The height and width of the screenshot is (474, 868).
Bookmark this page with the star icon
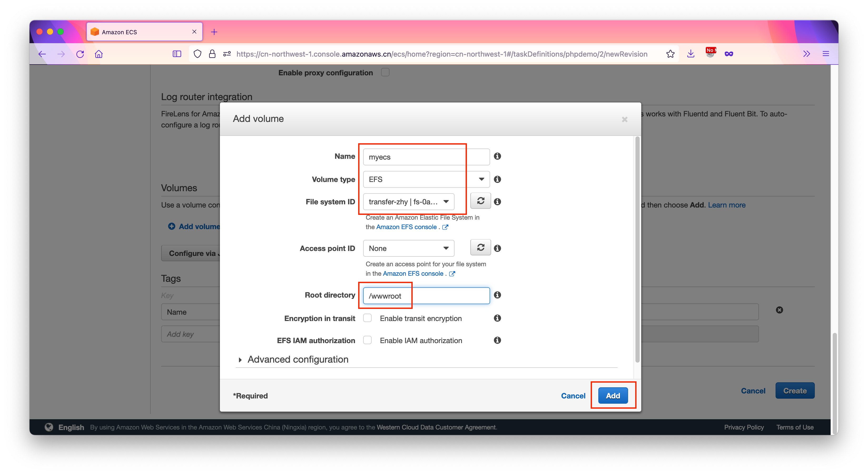670,54
